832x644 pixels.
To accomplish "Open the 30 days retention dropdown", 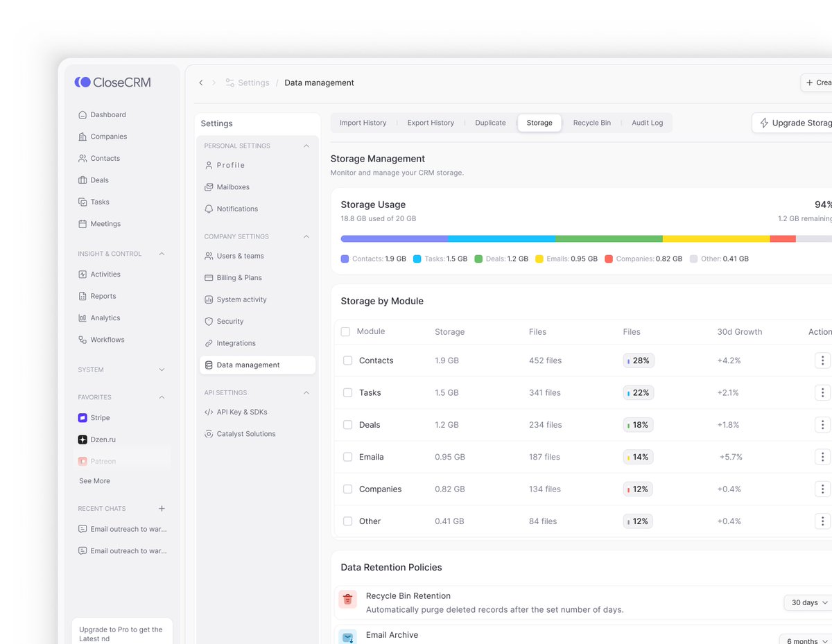I will (806, 602).
